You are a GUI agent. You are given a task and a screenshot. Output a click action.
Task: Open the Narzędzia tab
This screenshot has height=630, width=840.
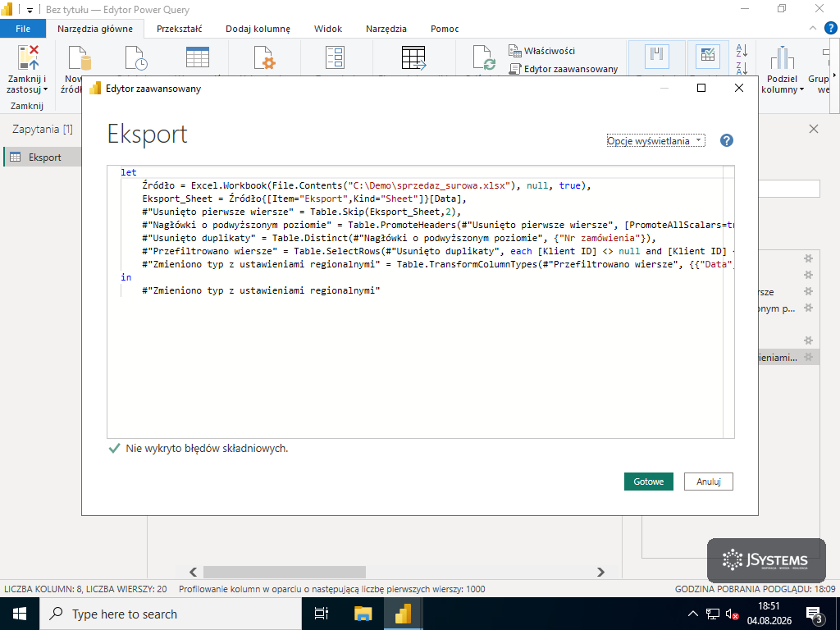[x=386, y=29]
